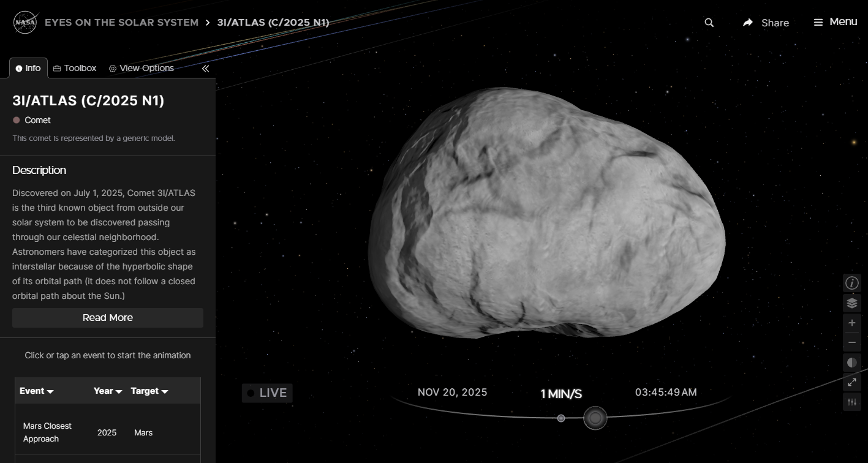Toggle the LIVE time button
Image resolution: width=868 pixels, height=463 pixels.
pos(267,393)
